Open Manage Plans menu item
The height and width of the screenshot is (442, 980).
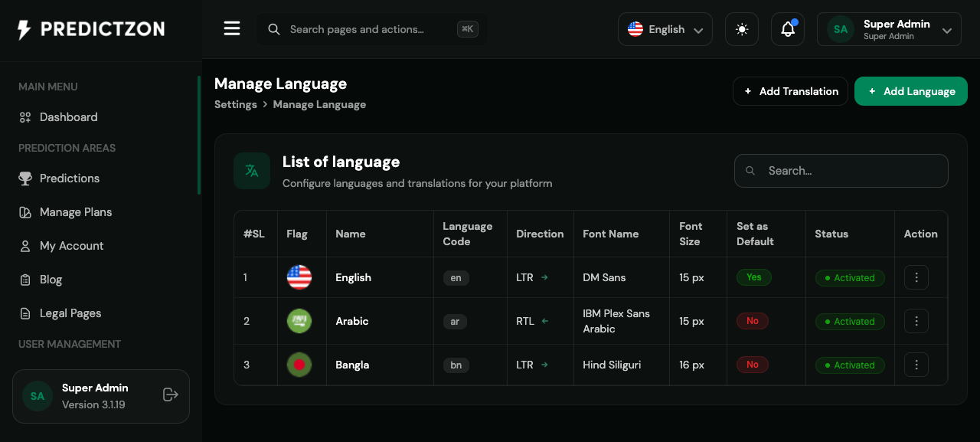coord(76,212)
